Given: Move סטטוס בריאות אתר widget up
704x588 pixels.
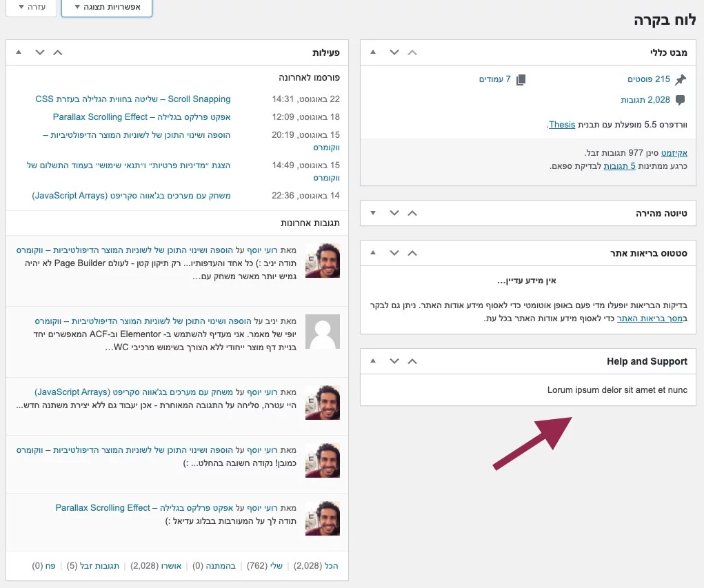Looking at the screenshot, I should [x=412, y=253].
